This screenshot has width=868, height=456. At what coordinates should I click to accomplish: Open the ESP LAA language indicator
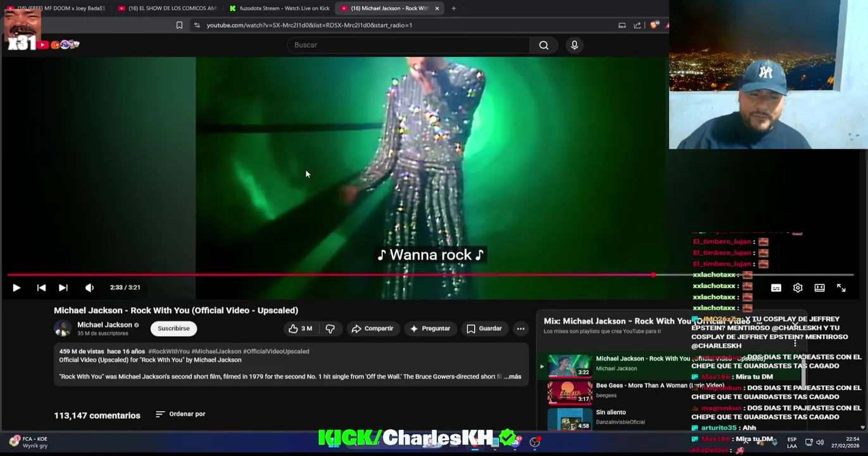click(792, 443)
